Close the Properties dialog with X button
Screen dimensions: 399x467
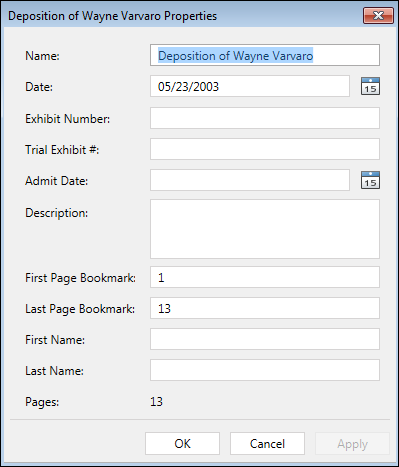[x=378, y=15]
